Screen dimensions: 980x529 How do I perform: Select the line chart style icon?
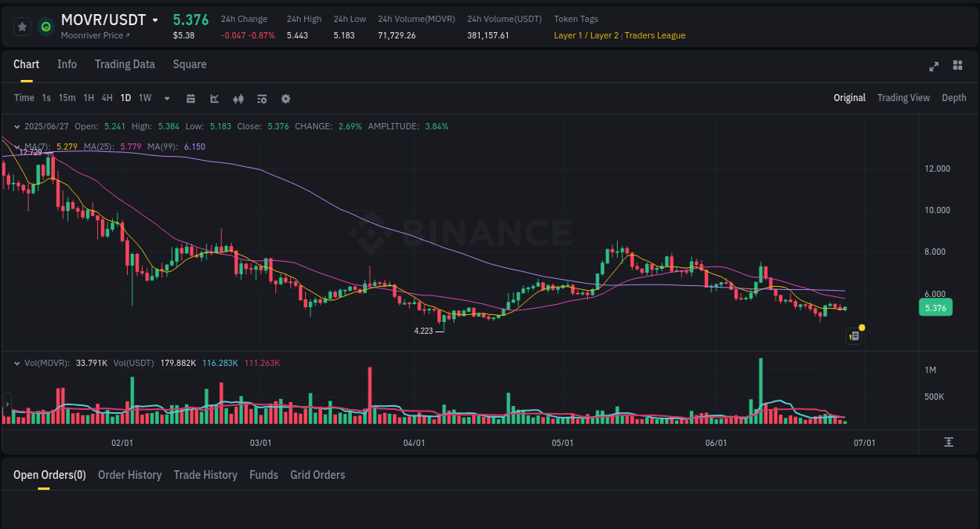(214, 98)
